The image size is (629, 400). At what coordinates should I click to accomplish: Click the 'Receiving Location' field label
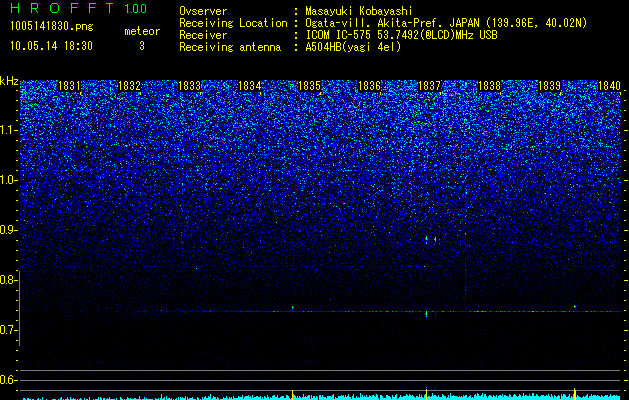tap(233, 23)
